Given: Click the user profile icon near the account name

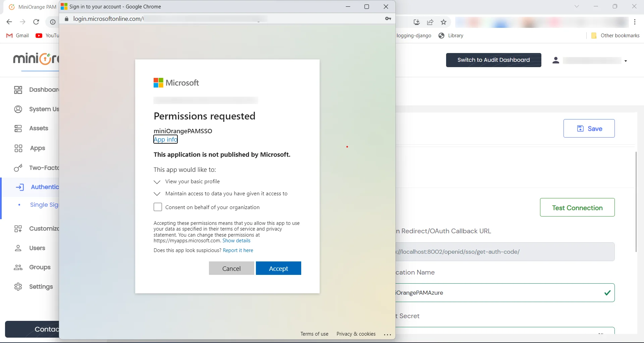Looking at the screenshot, I should [x=556, y=60].
